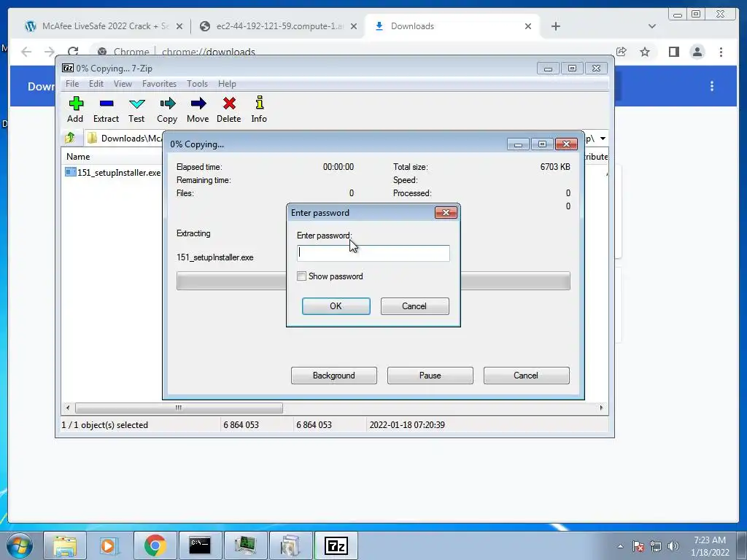The width and height of the screenshot is (747, 560).
Task: Close the Downloads tab
Action: pyautogui.click(x=528, y=27)
